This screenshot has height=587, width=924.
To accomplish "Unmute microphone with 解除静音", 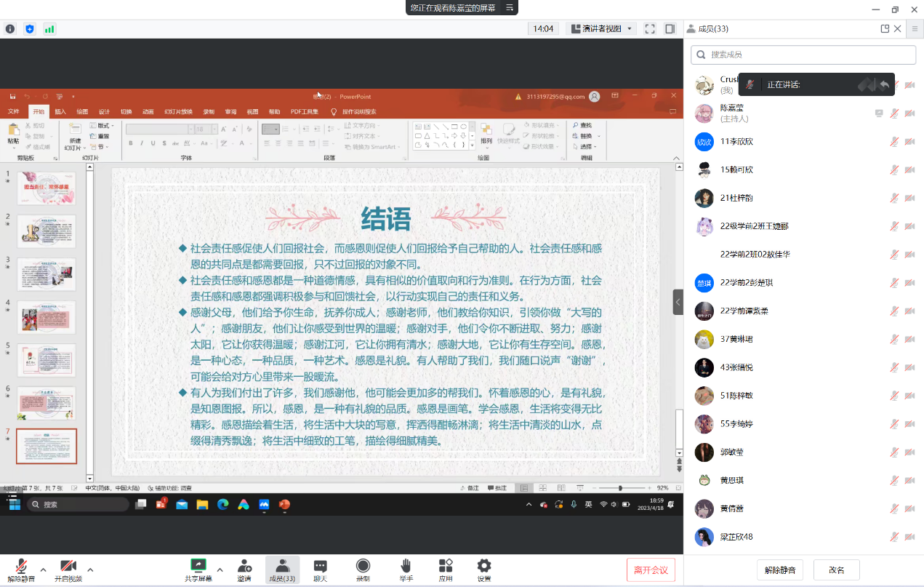I will [21, 567].
